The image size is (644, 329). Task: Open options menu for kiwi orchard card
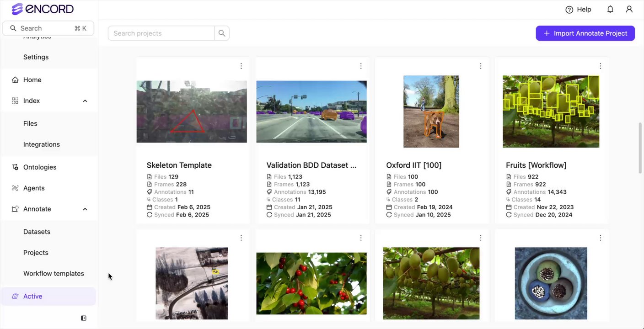481,238
